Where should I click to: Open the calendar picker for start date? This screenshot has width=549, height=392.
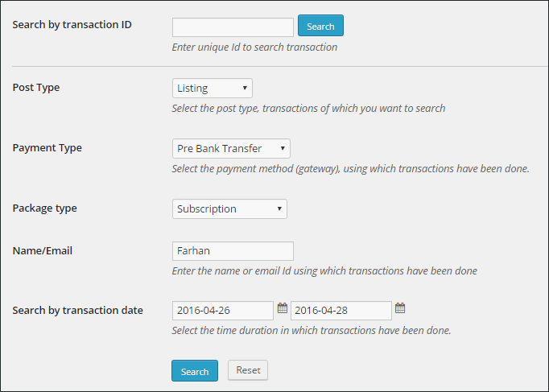[x=283, y=308]
